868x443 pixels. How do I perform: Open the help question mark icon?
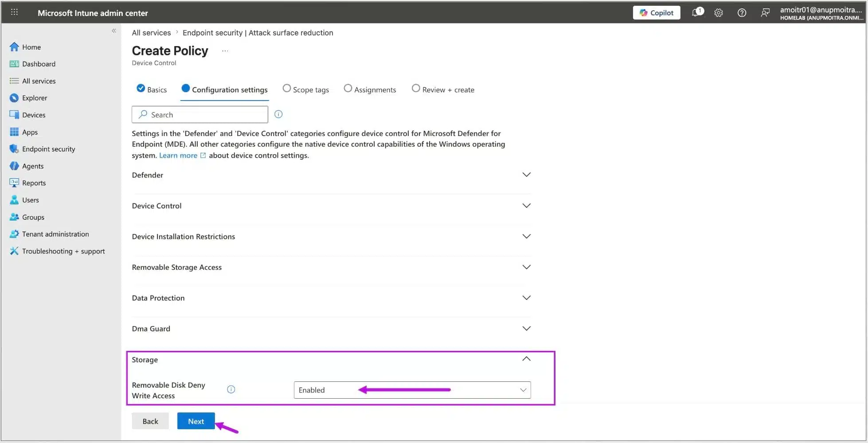click(742, 13)
